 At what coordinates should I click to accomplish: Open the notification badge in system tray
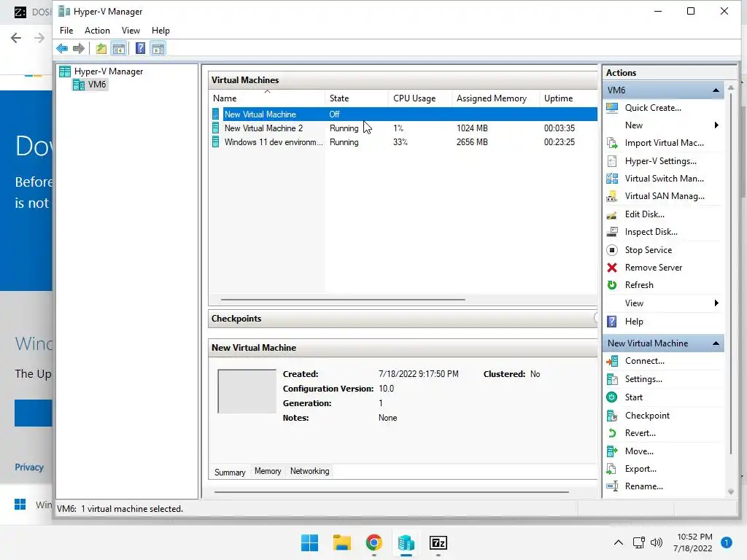pos(727,542)
